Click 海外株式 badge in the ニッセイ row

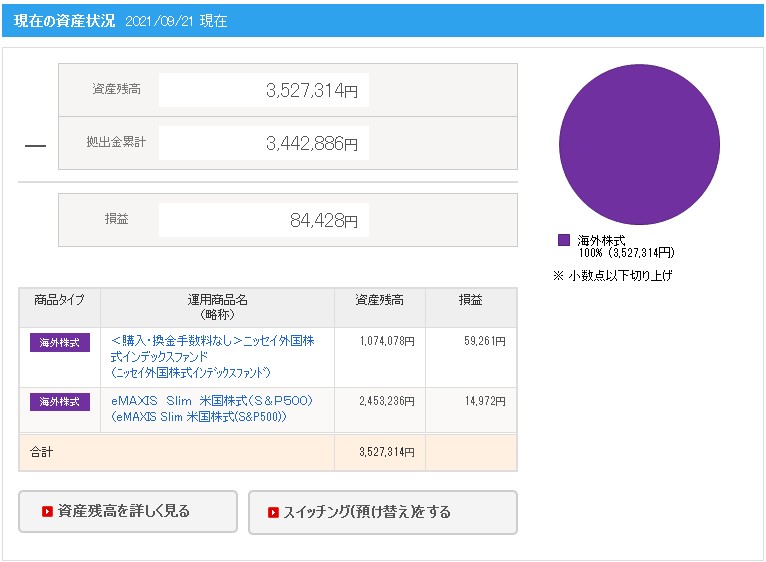point(60,343)
